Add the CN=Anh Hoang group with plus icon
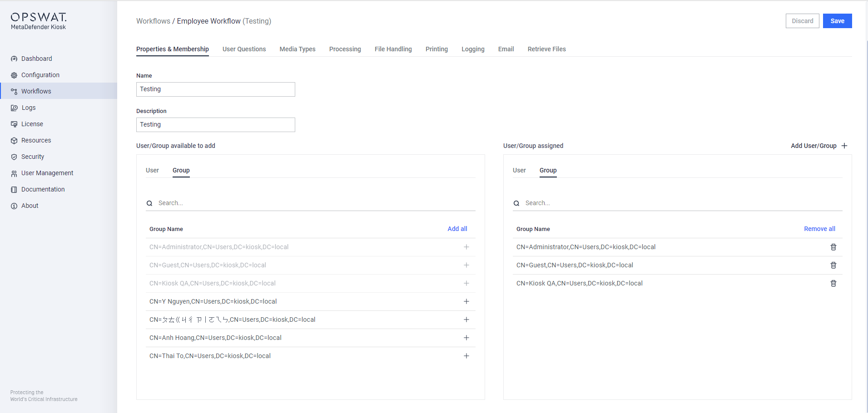Image resolution: width=868 pixels, height=413 pixels. (466, 338)
